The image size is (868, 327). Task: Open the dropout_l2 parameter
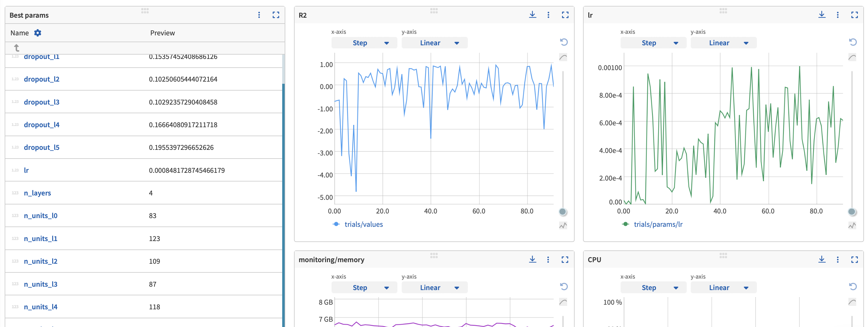(42, 79)
